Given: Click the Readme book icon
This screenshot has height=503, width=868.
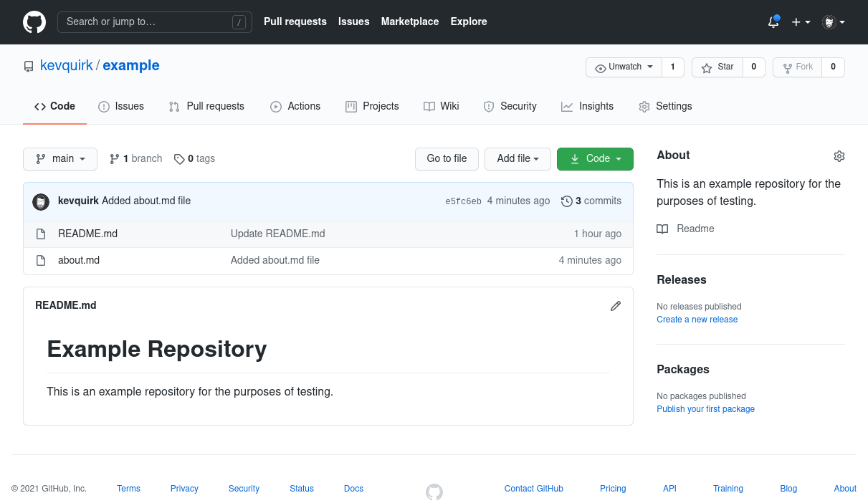Looking at the screenshot, I should tap(662, 229).
